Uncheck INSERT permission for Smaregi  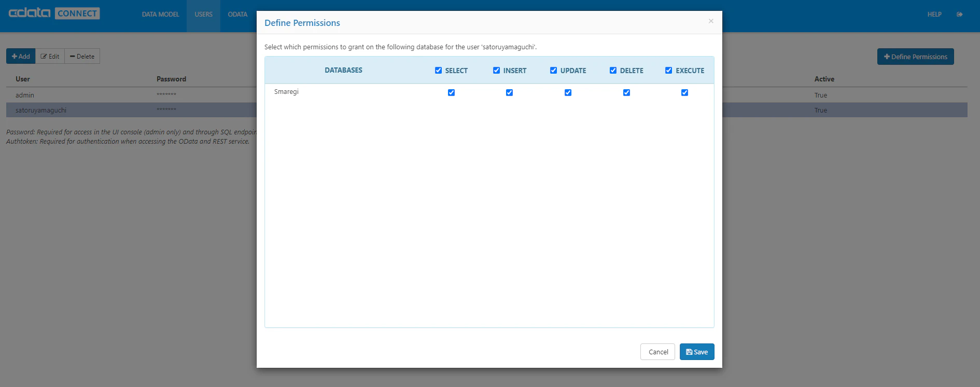[x=509, y=92]
